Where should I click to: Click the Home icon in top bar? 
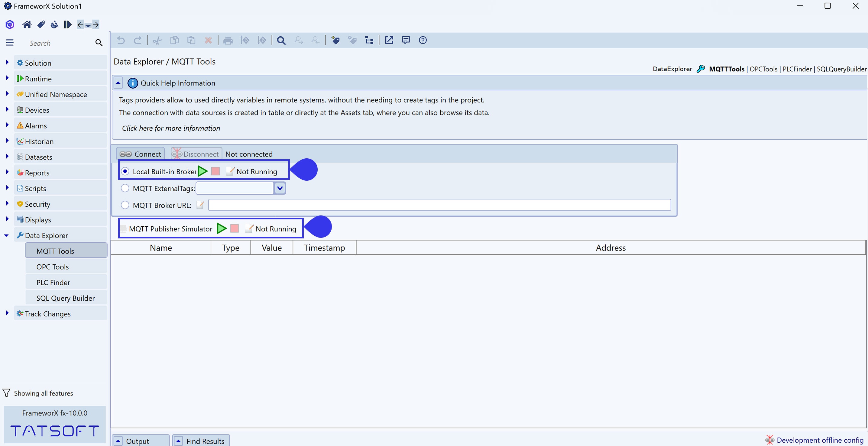pos(27,24)
